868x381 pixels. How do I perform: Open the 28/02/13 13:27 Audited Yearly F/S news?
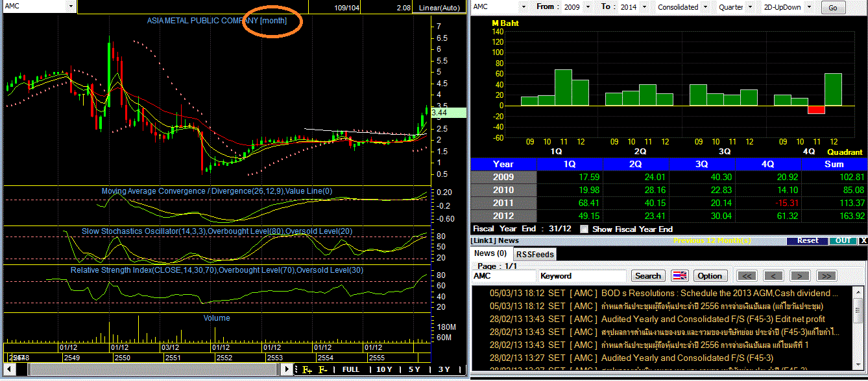(687, 358)
